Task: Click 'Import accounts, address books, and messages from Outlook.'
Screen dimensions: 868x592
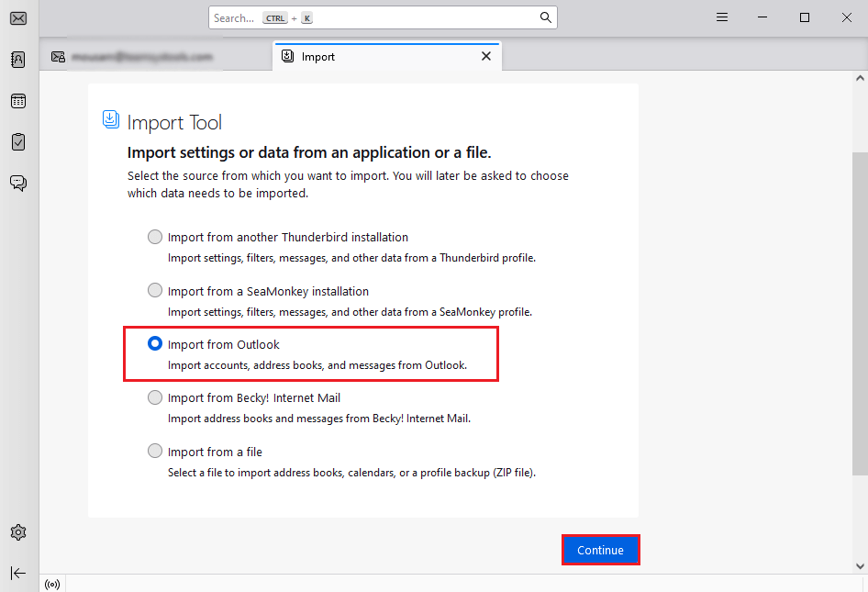Action: click(317, 365)
